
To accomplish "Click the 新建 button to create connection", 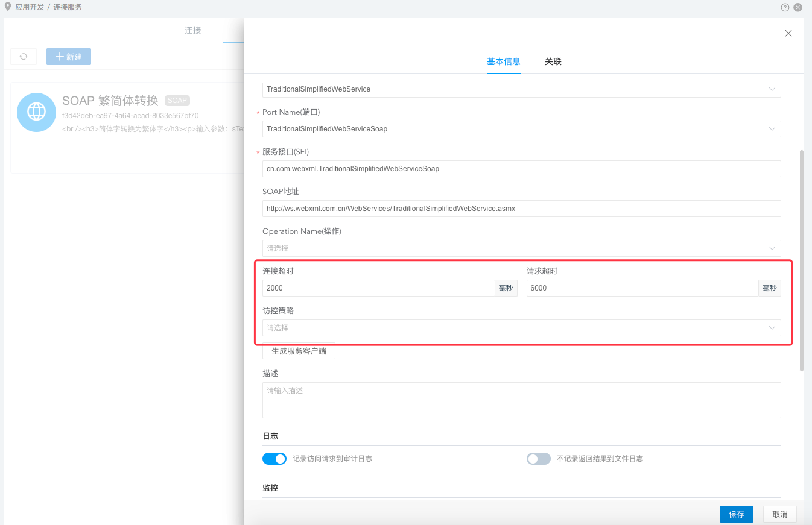I will (68, 56).
